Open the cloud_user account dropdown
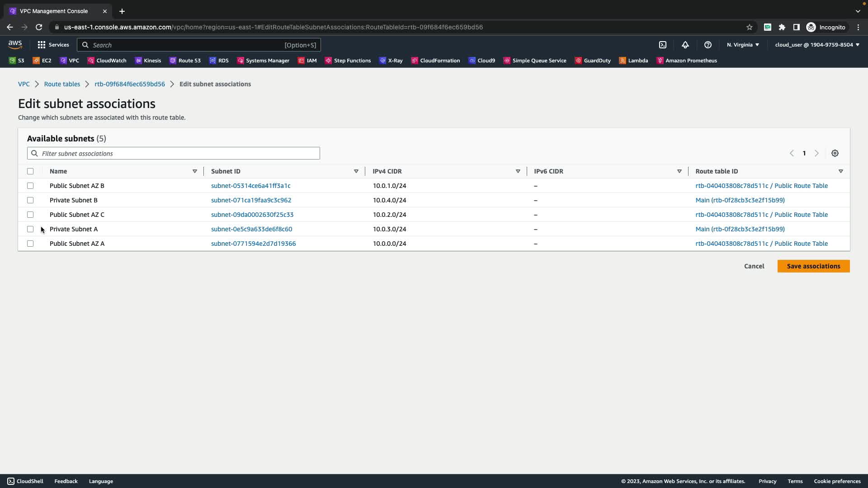Image resolution: width=868 pixels, height=488 pixels. (817, 45)
